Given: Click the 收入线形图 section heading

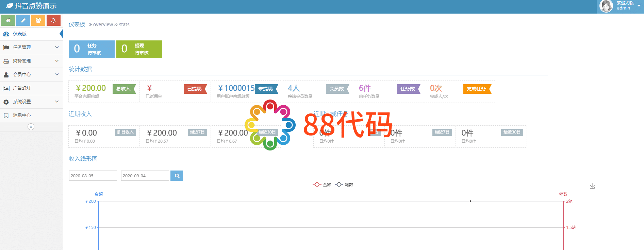Looking at the screenshot, I should tap(83, 159).
